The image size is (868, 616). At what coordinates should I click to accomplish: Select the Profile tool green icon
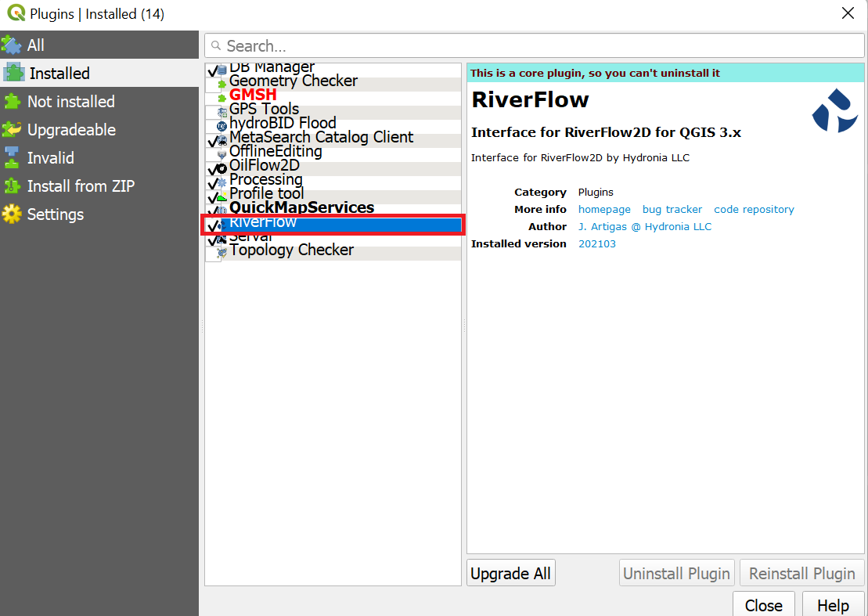click(x=222, y=197)
